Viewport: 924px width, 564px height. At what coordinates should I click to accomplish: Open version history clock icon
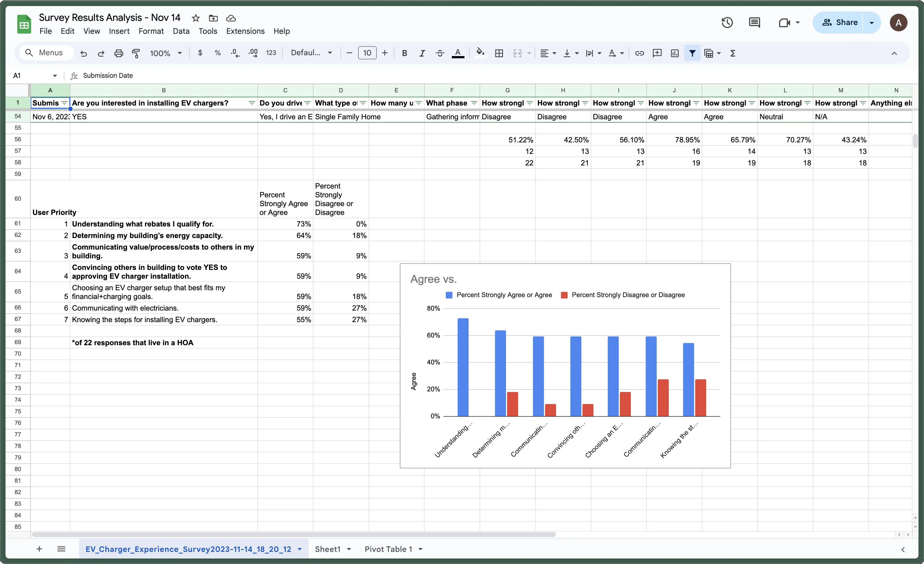click(727, 23)
